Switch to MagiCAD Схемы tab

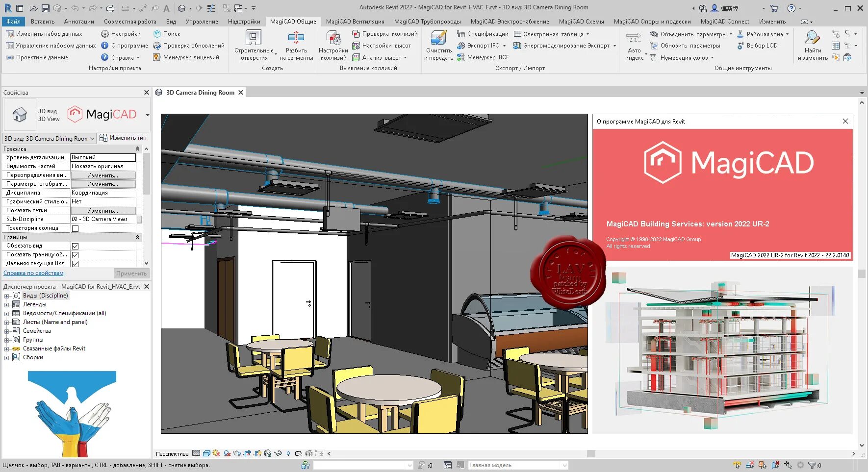[x=582, y=22]
